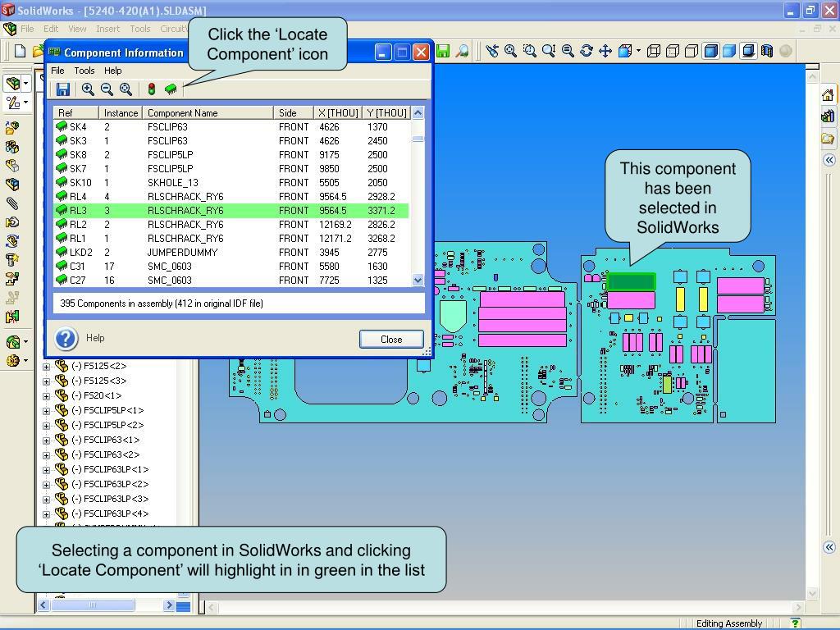Open the Design Library icon in task pane

pyautogui.click(x=828, y=116)
